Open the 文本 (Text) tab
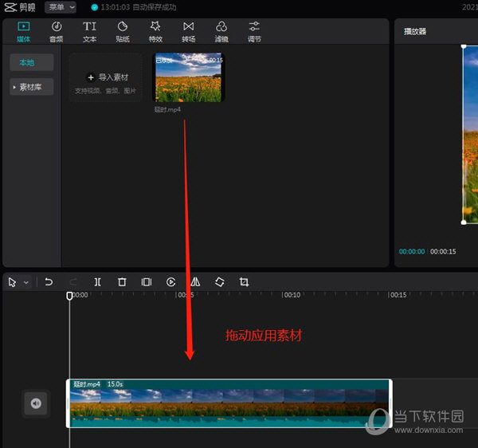The image size is (478, 448). (89, 32)
